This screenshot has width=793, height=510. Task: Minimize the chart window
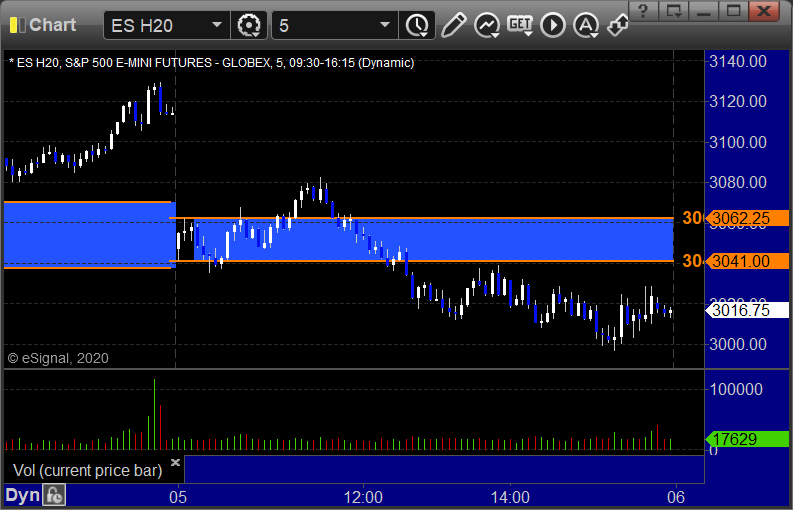(703, 10)
